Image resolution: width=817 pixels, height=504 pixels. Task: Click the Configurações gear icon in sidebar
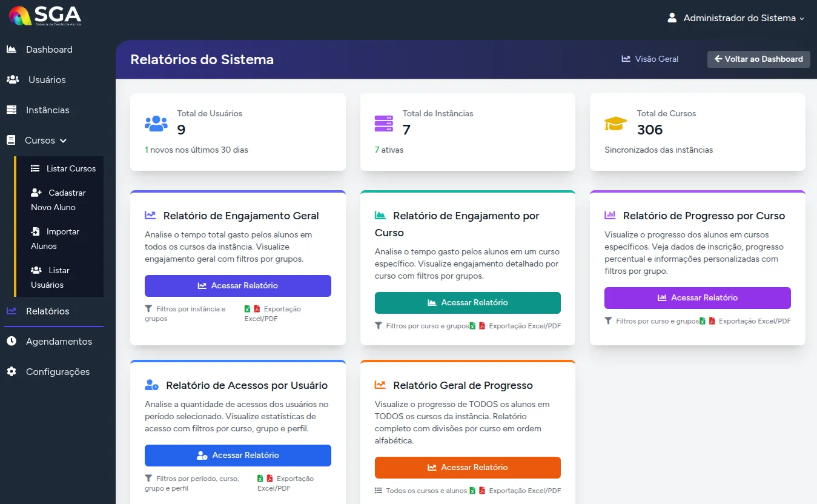[12, 371]
